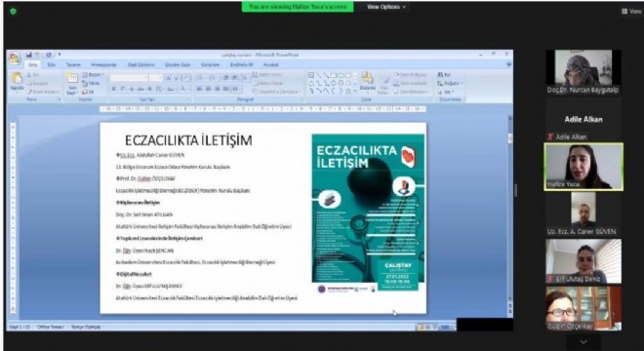This screenshot has width=644, height=351.
Task: Open the Slayt Gösterisi ribbon tab
Action: 141,65
